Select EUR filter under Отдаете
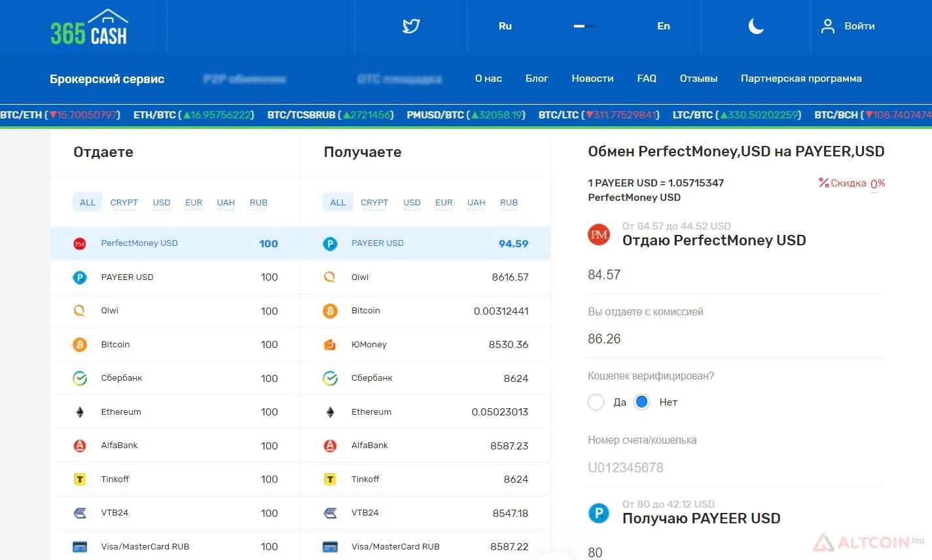The height and width of the screenshot is (560, 932). (x=194, y=203)
